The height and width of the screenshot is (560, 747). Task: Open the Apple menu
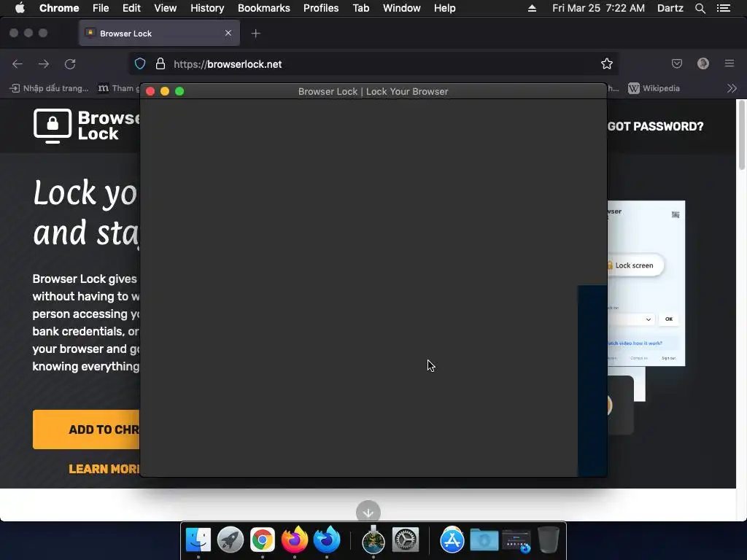pos(20,8)
